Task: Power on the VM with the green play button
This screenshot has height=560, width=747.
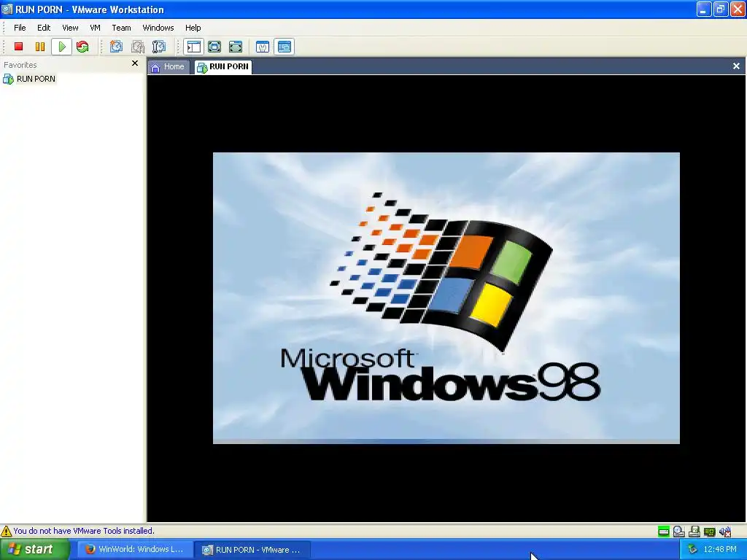Action: [61, 47]
